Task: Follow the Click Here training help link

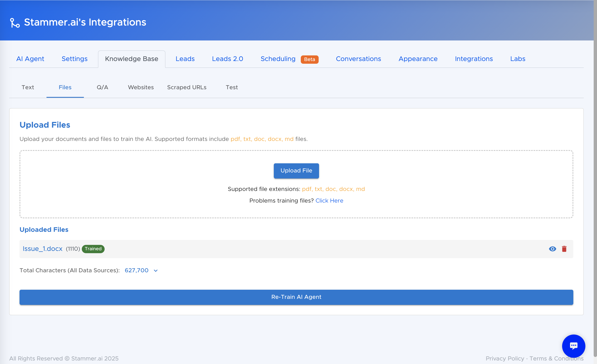Action: [329, 201]
